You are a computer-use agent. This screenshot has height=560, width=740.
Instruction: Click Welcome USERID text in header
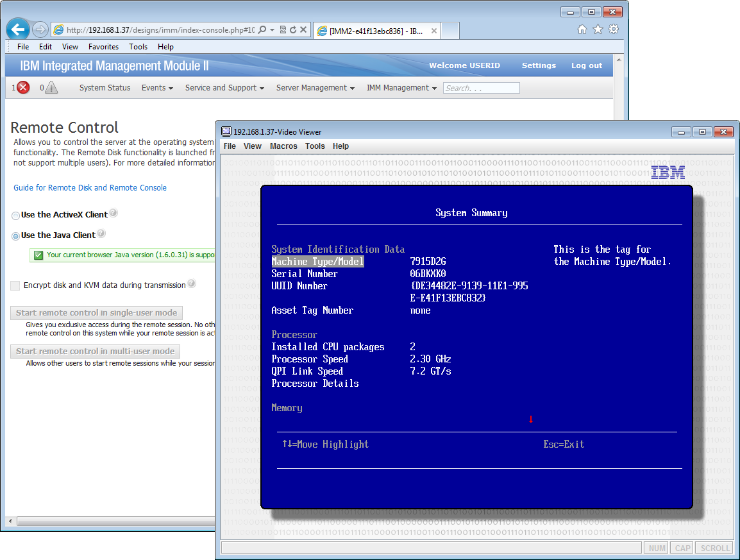tap(464, 65)
